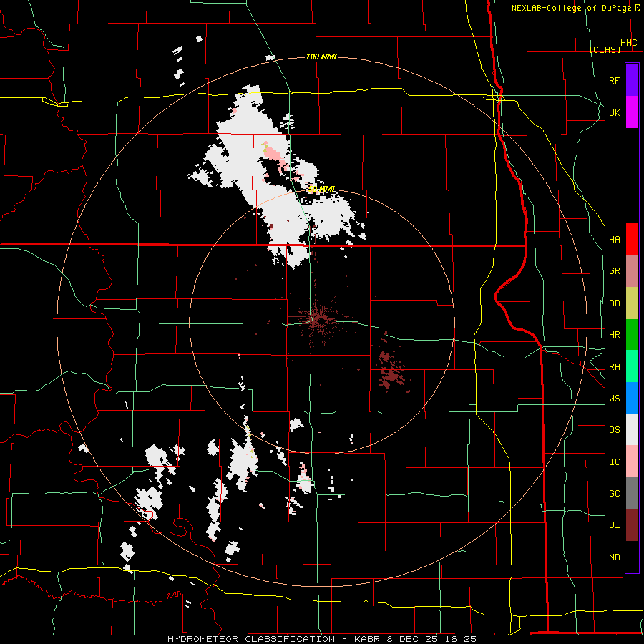This screenshot has height=644, width=644.
Task: Click the HYDROMETEOR CLASSIFICATION title text
Action: click(x=251, y=639)
